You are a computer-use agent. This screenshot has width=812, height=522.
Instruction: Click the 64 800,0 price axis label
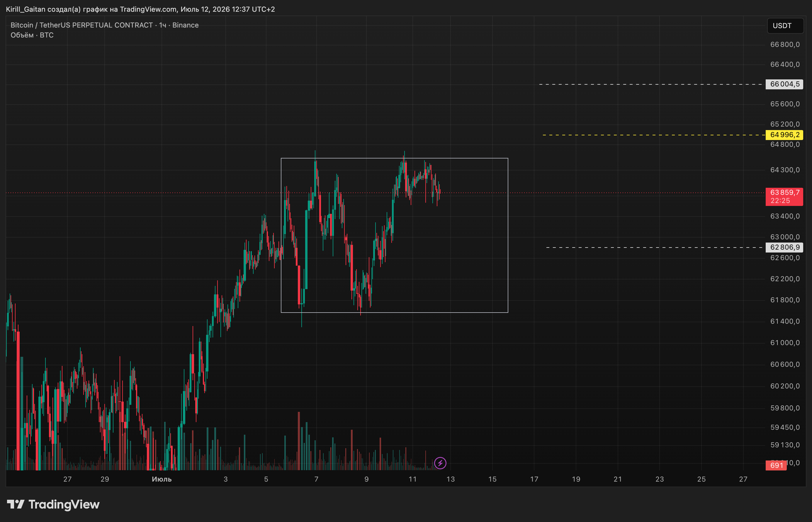[x=785, y=144]
